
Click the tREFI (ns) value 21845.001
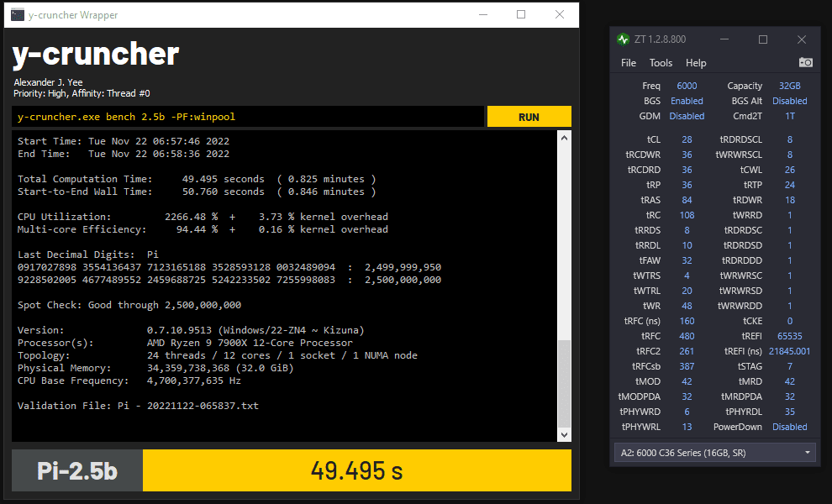point(789,351)
